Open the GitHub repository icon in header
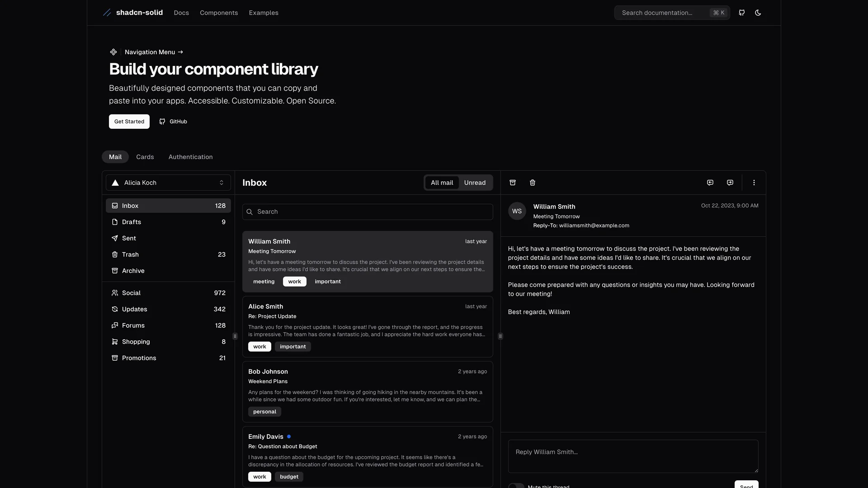Screen dimensions: 868x488 (x=741, y=13)
